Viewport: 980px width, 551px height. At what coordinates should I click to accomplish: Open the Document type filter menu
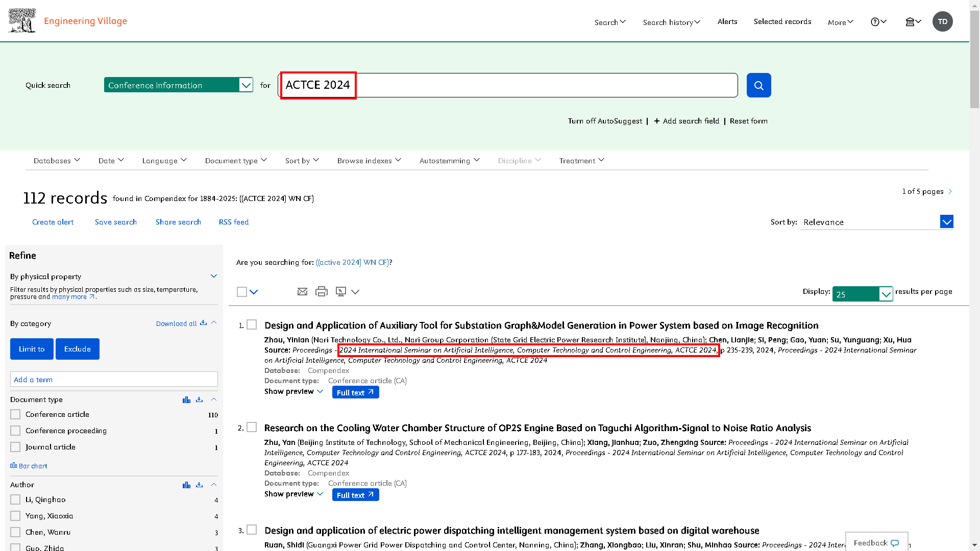236,161
